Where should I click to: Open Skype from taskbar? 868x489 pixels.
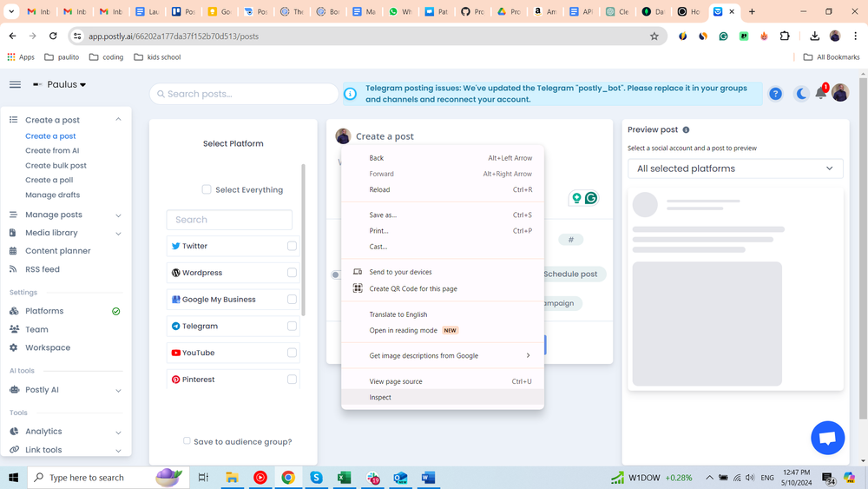coord(316,478)
